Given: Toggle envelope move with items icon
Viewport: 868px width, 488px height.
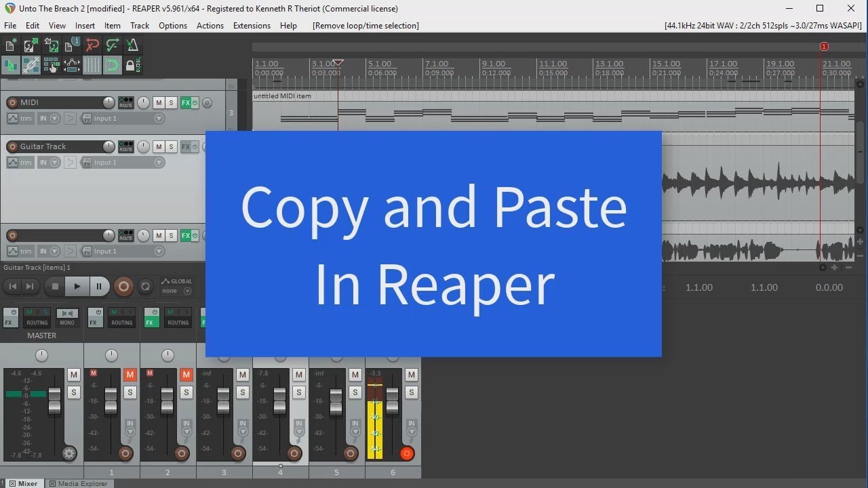Looking at the screenshot, I should click(72, 66).
